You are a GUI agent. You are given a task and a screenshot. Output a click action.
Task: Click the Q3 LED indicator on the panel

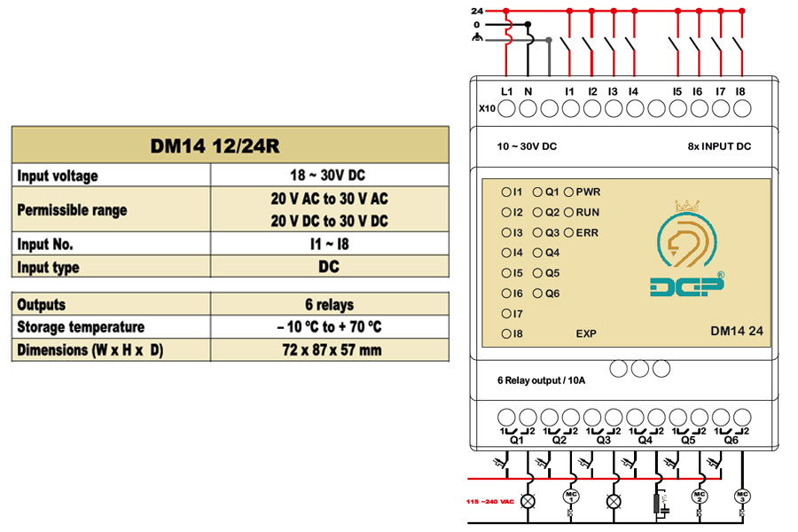click(x=537, y=232)
